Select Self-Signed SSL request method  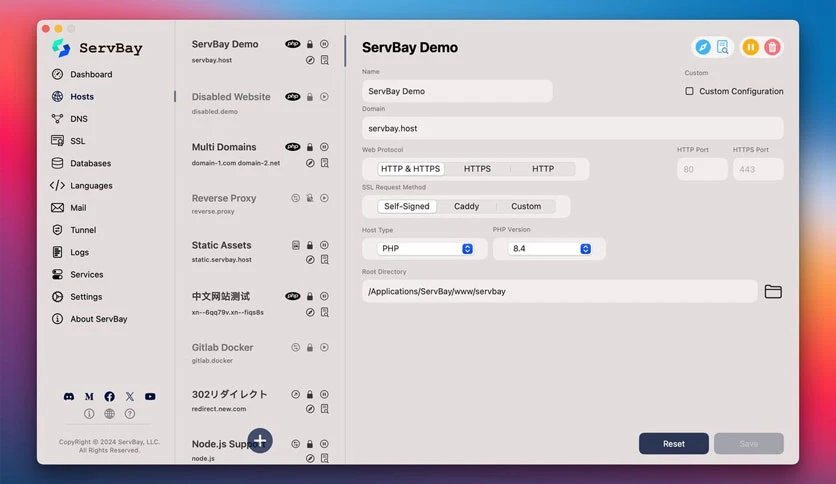click(407, 206)
